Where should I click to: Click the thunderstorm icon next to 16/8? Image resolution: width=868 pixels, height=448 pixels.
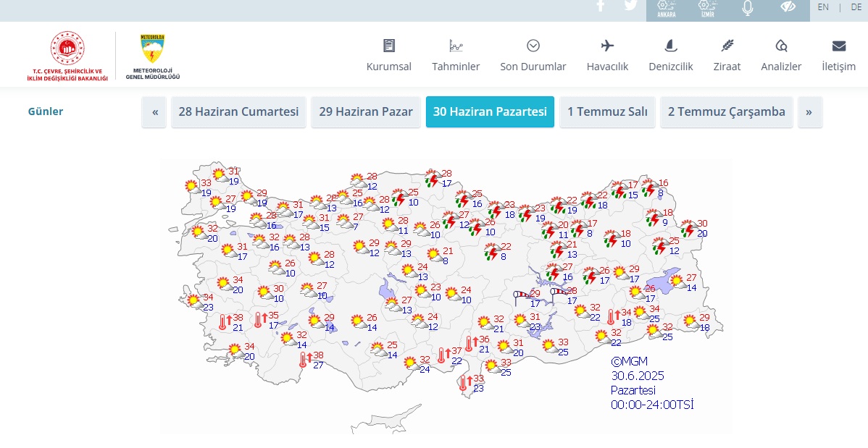tap(649, 187)
